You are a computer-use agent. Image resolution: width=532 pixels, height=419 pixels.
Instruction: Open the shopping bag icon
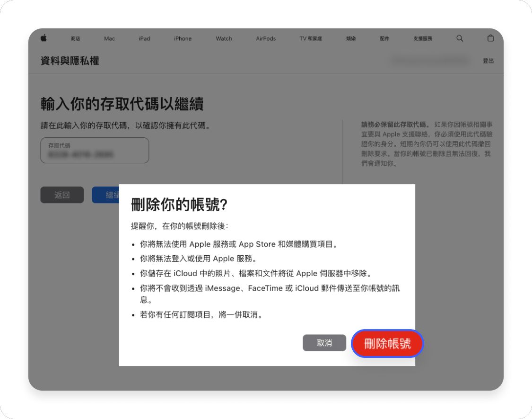click(490, 38)
